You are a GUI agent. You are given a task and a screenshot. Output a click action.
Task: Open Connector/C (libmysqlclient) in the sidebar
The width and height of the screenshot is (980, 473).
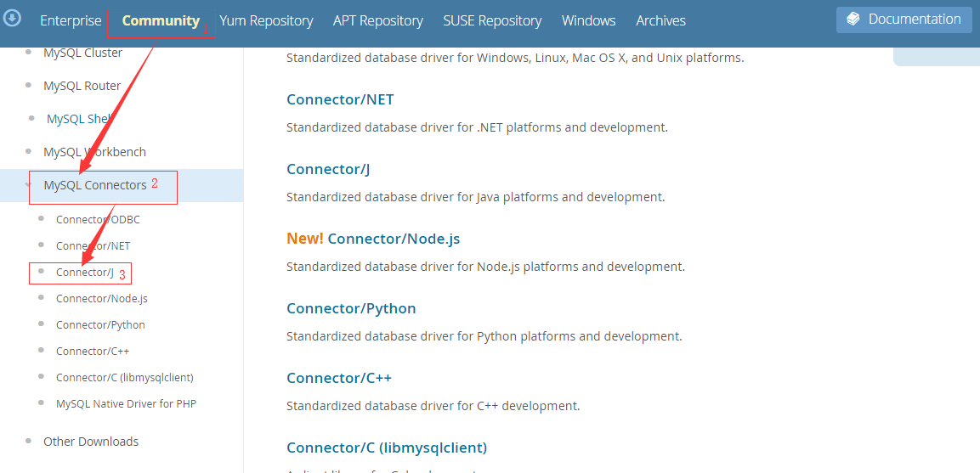click(x=124, y=377)
